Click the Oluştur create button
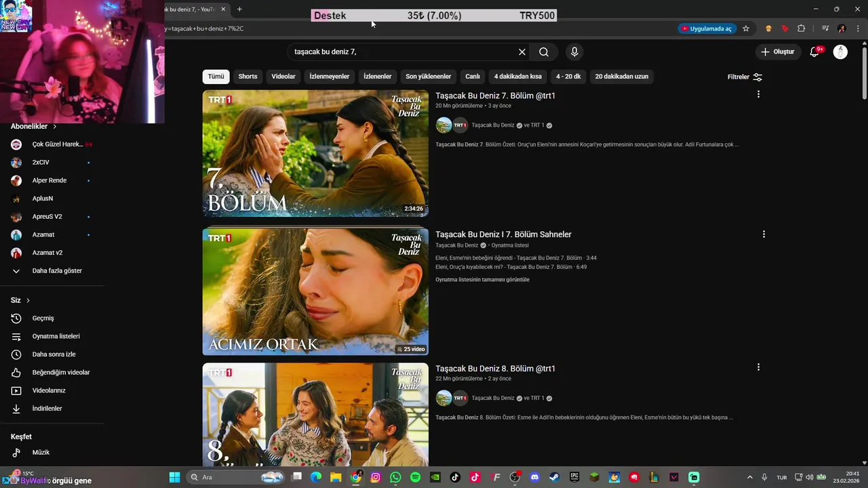868x488 pixels. (x=777, y=52)
